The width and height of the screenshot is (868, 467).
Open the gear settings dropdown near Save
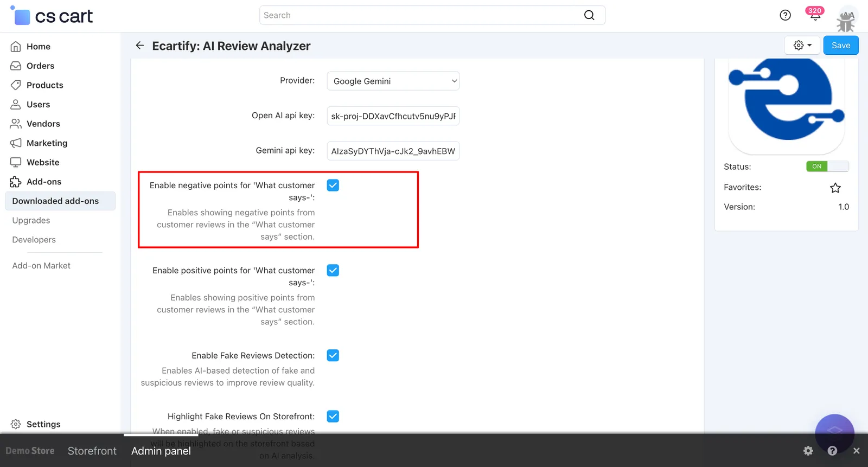(x=802, y=46)
